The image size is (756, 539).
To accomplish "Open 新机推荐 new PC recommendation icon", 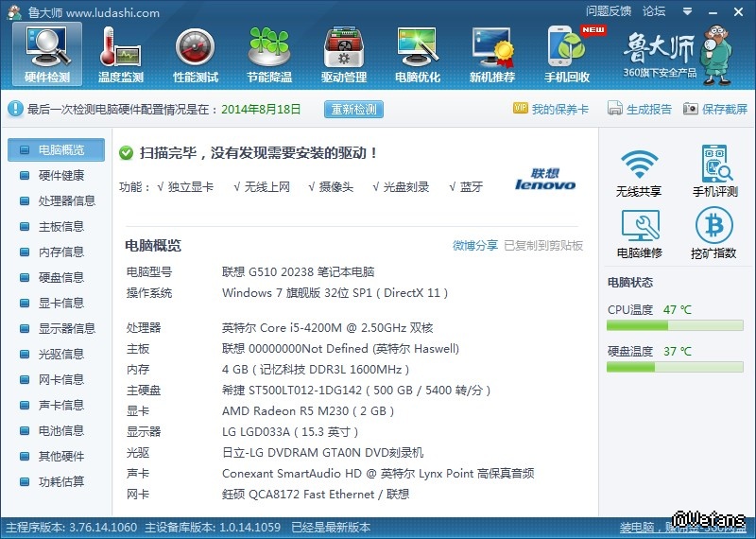I will (x=492, y=54).
